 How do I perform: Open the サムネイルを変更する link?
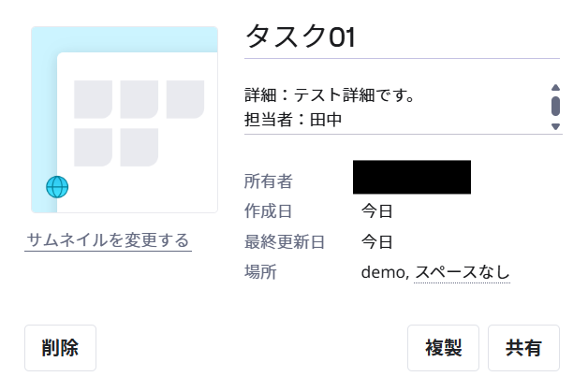(x=108, y=240)
